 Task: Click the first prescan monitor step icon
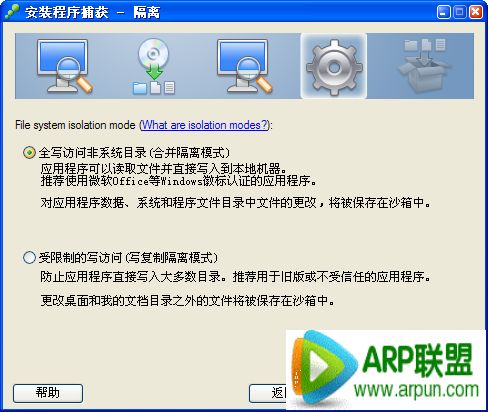tap(64, 66)
